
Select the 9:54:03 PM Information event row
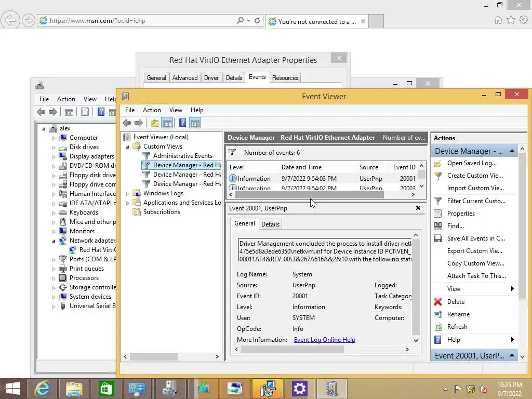322,179
